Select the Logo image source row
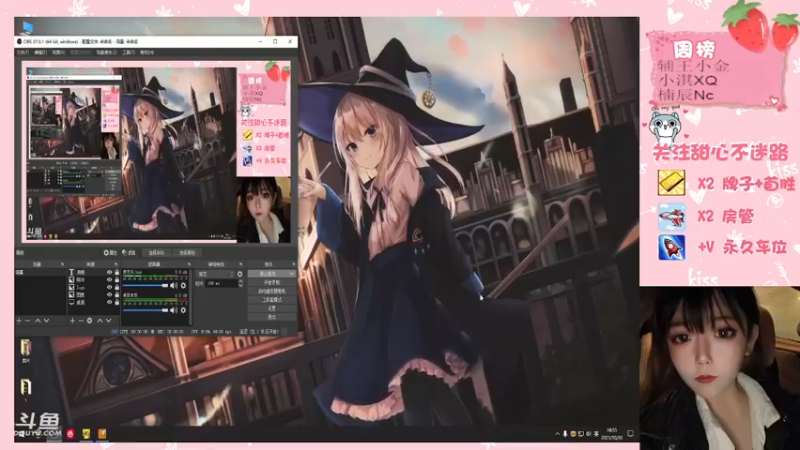Viewport: 800px width, 450px height. 94,287
